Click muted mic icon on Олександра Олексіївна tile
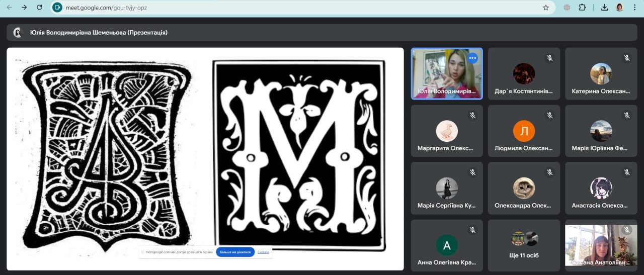This screenshot has height=275, width=644. coord(550,172)
